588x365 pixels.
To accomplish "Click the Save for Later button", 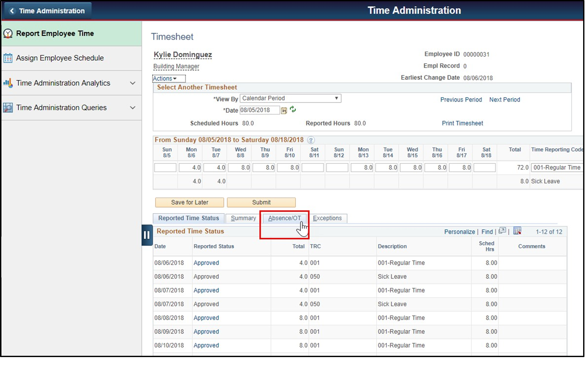I will click(189, 202).
